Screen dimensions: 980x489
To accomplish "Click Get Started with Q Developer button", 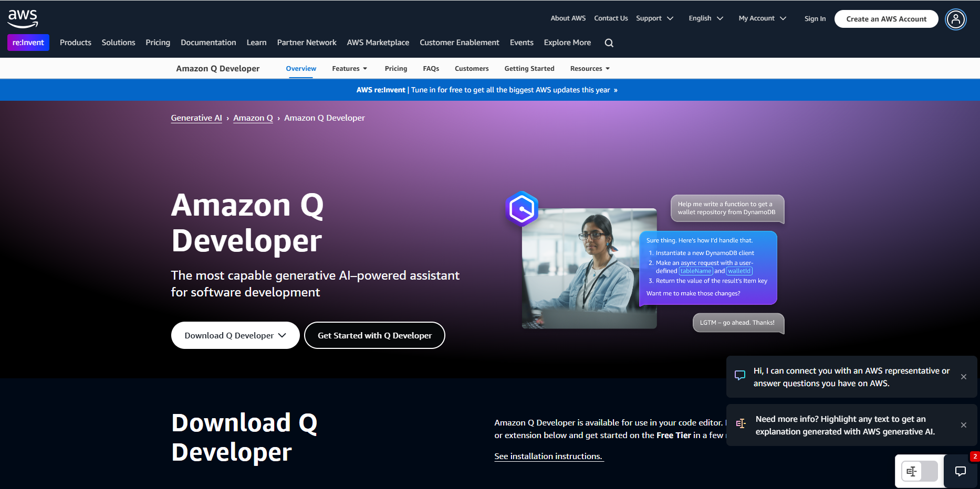I will (x=375, y=335).
